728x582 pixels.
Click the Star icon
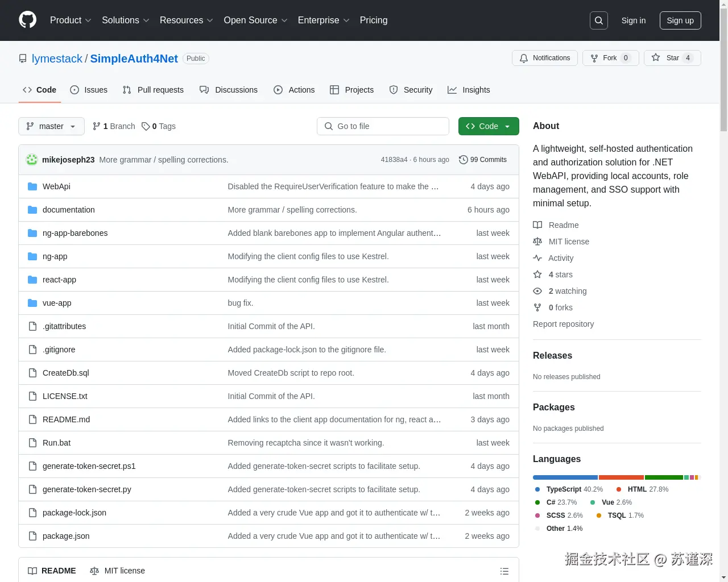[x=656, y=58]
